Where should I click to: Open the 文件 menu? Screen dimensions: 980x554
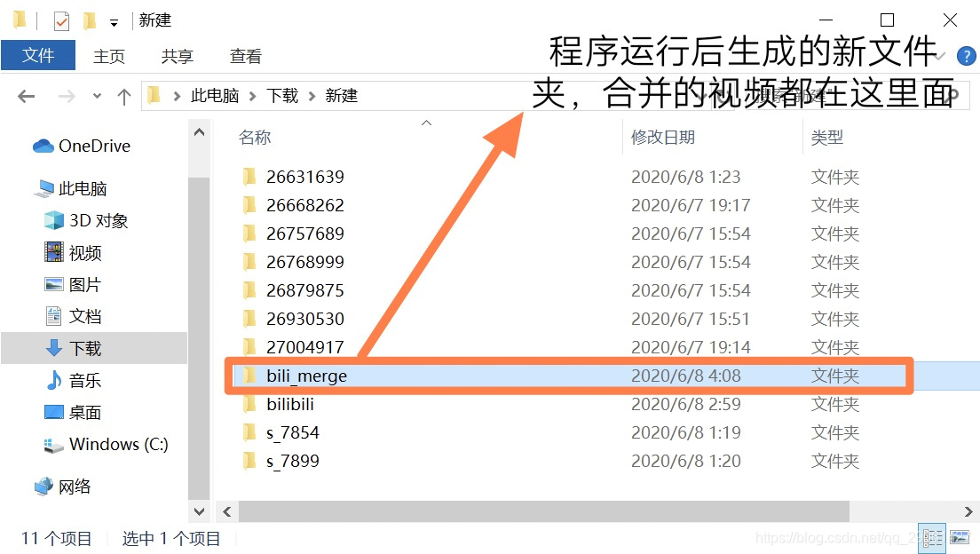click(x=39, y=55)
